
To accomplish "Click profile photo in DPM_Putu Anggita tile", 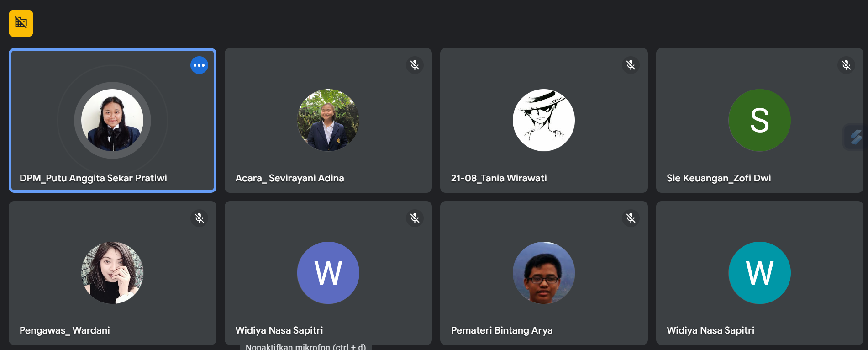I will 112,120.
